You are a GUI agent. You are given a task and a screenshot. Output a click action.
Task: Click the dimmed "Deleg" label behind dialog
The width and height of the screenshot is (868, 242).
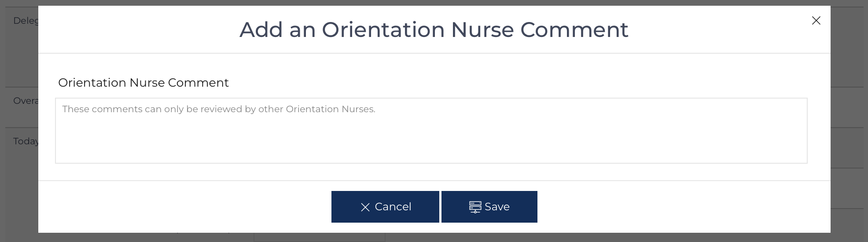26,21
